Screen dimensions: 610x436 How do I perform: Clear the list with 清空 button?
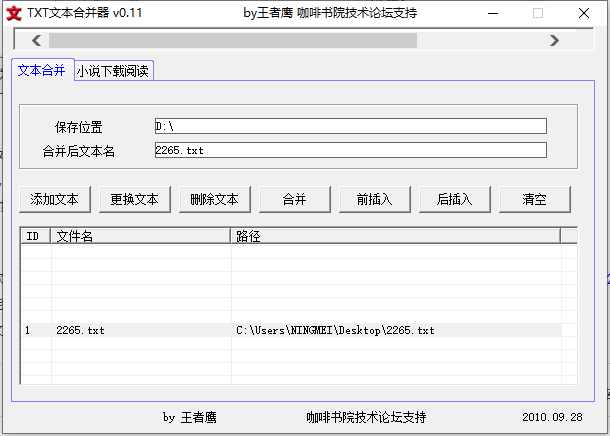pyautogui.click(x=535, y=199)
